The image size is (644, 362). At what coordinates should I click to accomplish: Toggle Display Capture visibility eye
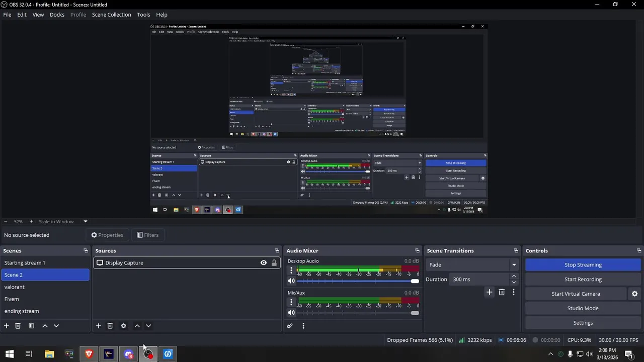263,262
